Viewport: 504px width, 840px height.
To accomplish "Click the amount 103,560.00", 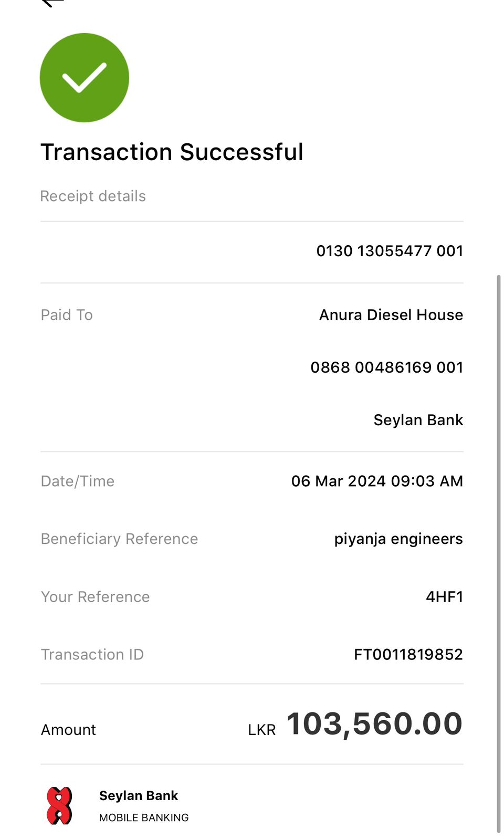I will pyautogui.click(x=374, y=724).
